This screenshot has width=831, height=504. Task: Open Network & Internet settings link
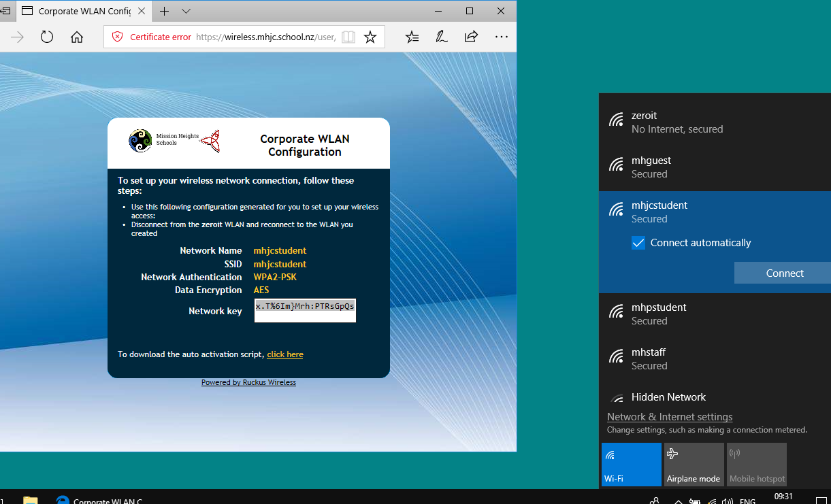pyautogui.click(x=670, y=417)
